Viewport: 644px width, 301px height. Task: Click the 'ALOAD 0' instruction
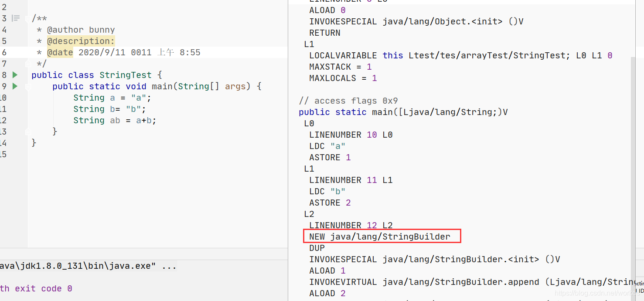327,10
